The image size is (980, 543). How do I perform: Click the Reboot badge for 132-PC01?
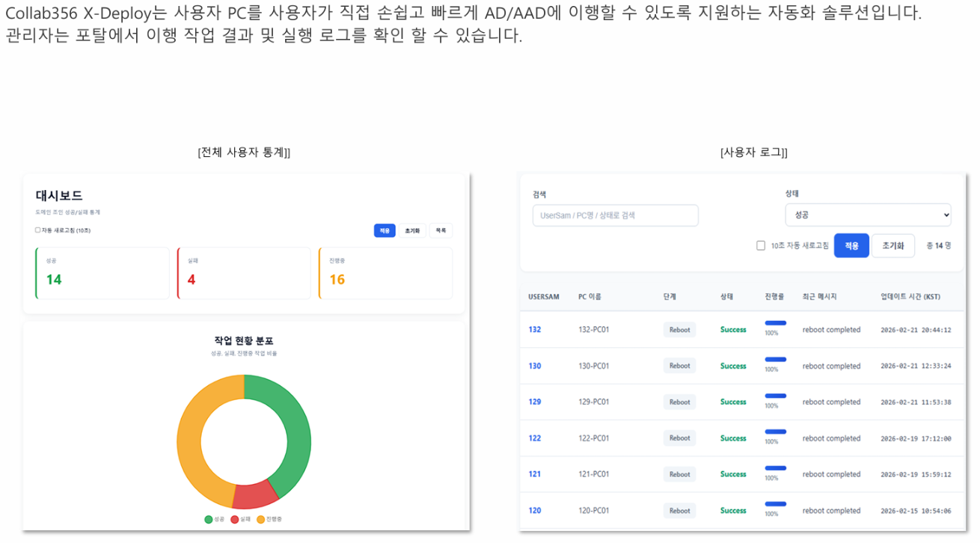(x=679, y=330)
